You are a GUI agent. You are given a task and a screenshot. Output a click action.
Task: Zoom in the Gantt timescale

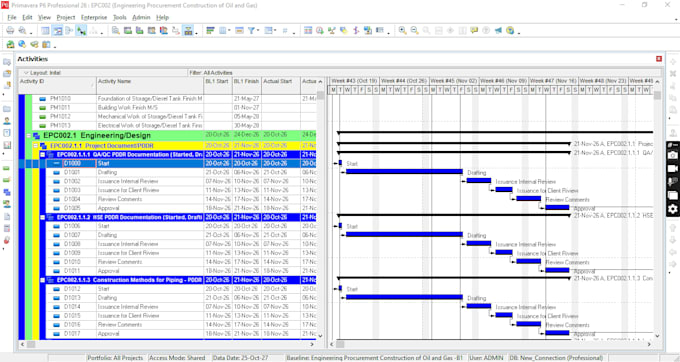click(x=402, y=30)
